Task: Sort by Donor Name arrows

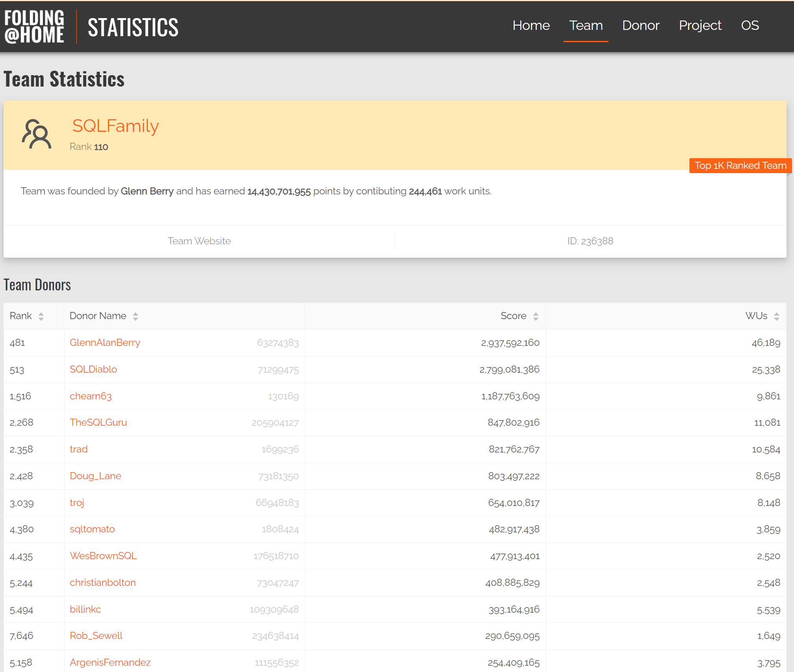Action: pos(135,316)
